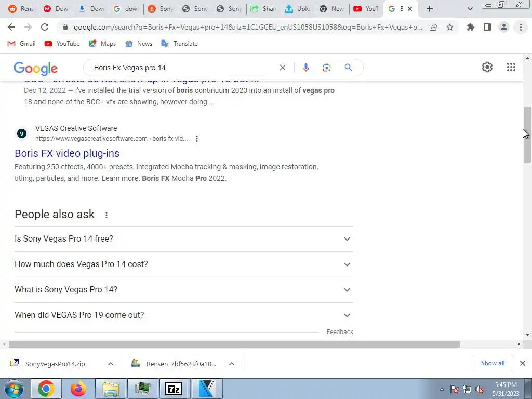Open the Translate bookmark
This screenshot has width=532, height=399.
pyautogui.click(x=179, y=44)
